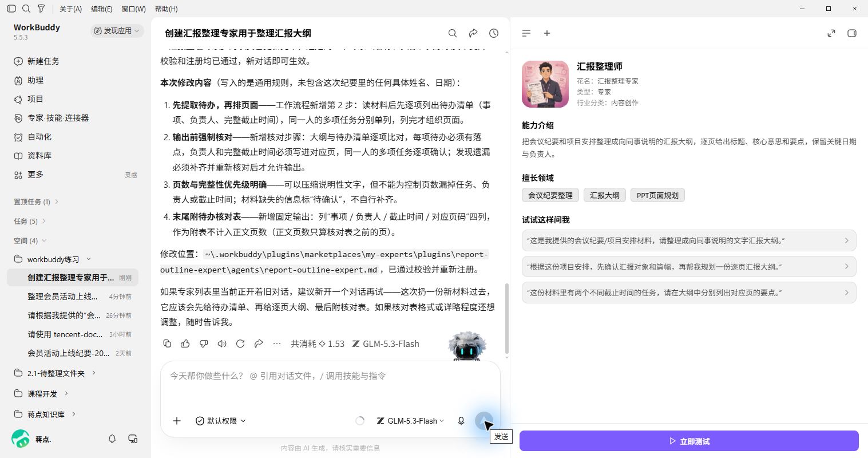Click the conversation vertical scrollbar
868x458 pixels.
click(506, 319)
